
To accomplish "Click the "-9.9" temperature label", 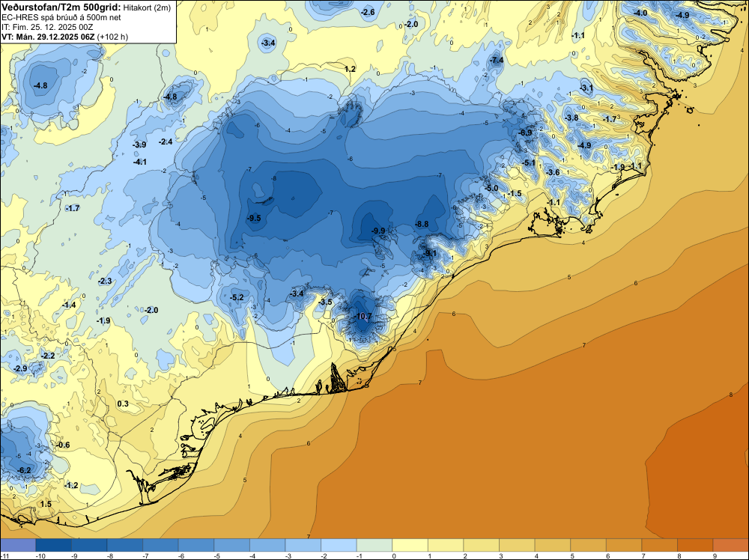I will pyautogui.click(x=378, y=231).
